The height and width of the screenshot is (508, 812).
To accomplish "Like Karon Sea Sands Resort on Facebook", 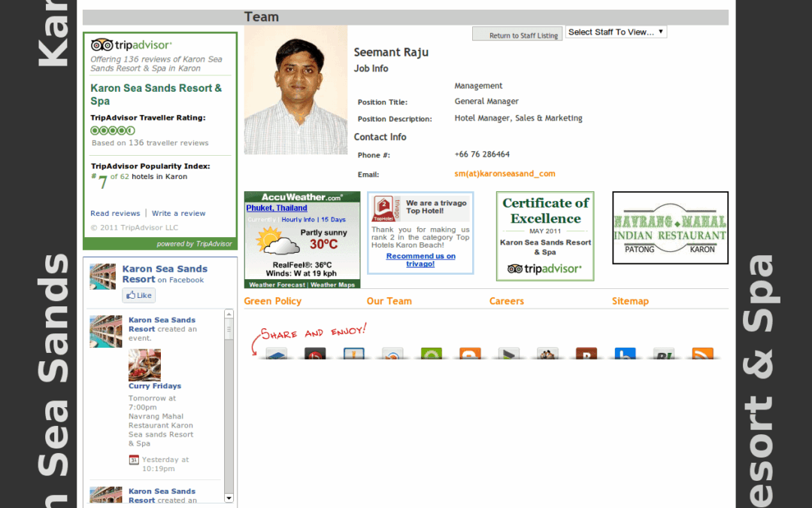I will coord(139,296).
